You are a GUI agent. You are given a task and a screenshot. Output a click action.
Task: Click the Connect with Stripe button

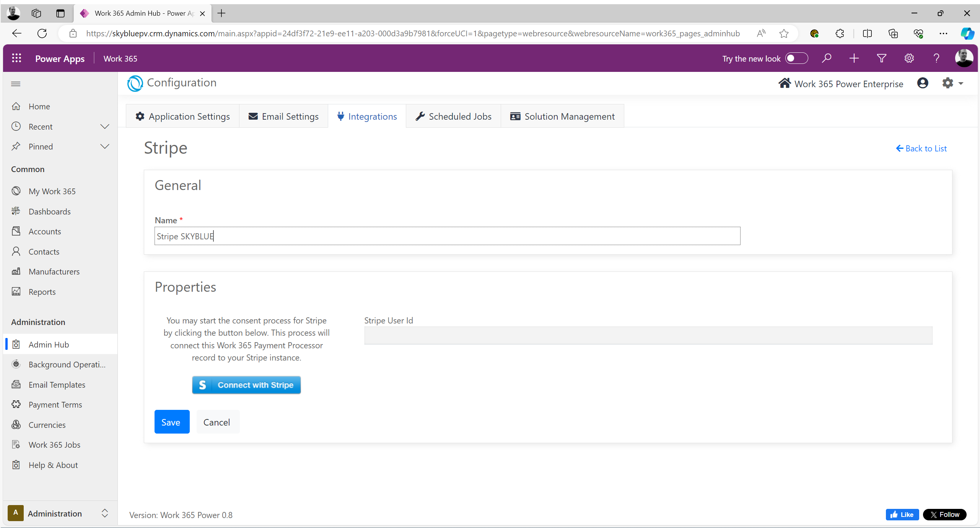click(x=246, y=385)
